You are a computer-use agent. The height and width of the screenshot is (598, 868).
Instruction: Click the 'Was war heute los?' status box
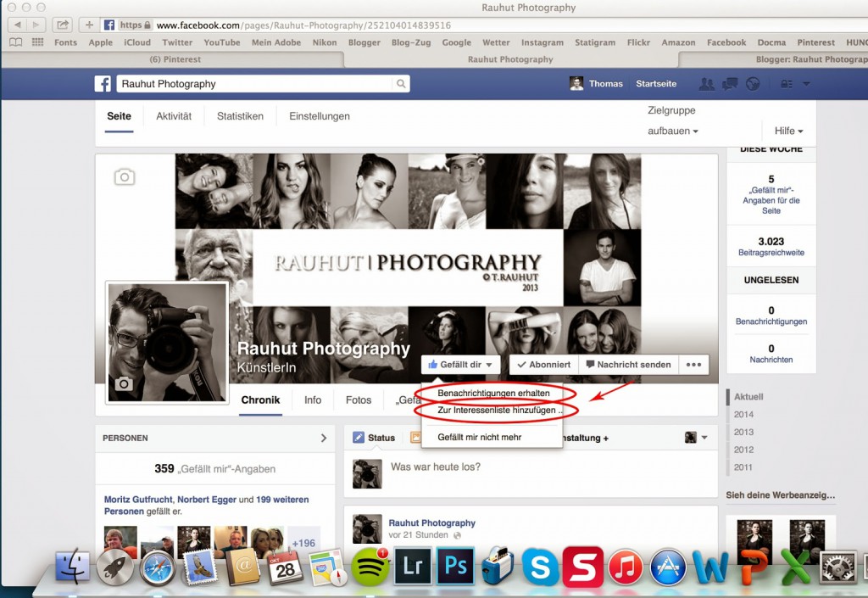(x=531, y=473)
